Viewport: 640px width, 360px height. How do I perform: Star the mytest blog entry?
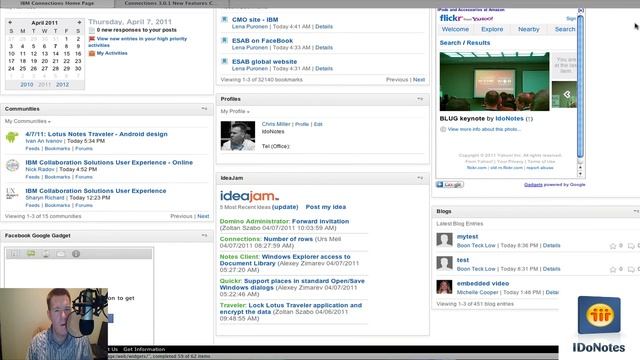[x=613, y=246]
